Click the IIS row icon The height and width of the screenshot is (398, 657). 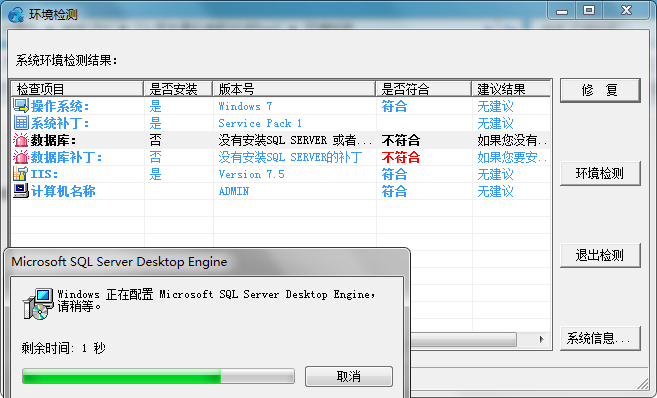pos(21,174)
